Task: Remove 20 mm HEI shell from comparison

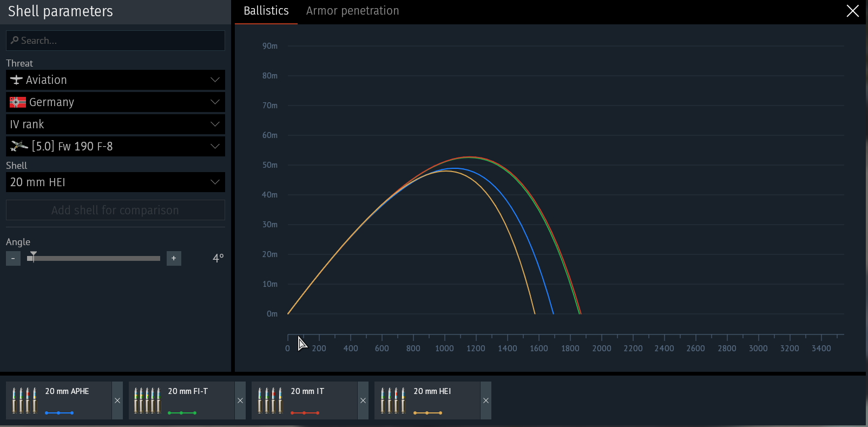Action: coord(486,400)
